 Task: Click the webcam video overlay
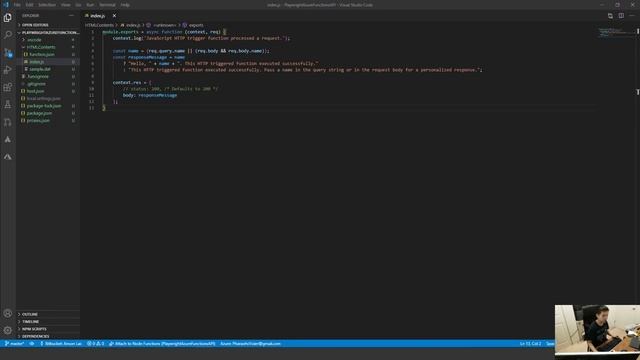tap(597, 329)
